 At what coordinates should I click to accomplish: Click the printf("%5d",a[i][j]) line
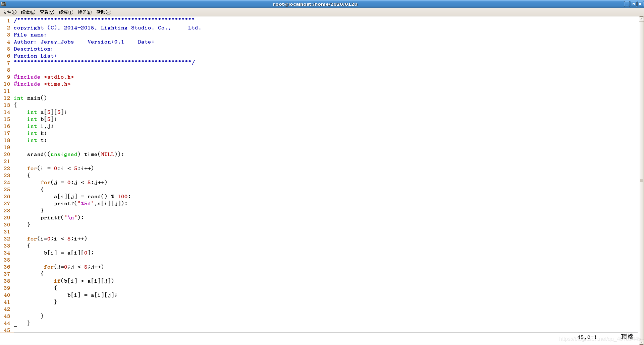coord(91,204)
